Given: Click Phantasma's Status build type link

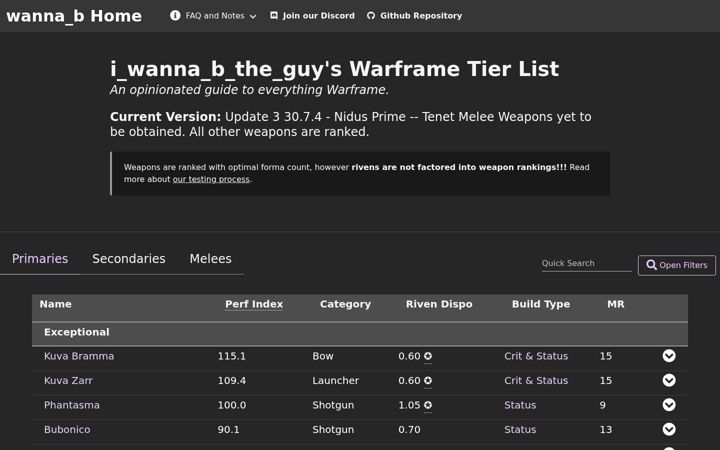Looking at the screenshot, I should tap(520, 405).
